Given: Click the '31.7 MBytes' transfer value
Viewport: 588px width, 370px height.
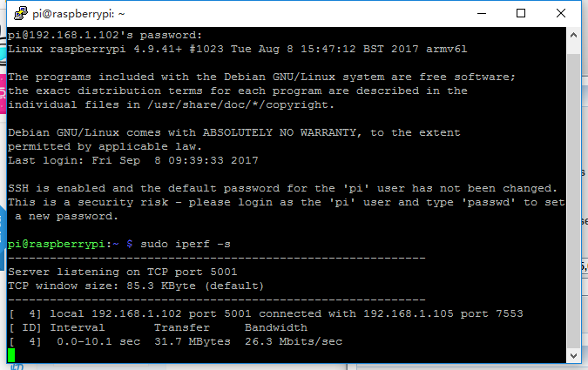Looking at the screenshot, I should point(192,341).
